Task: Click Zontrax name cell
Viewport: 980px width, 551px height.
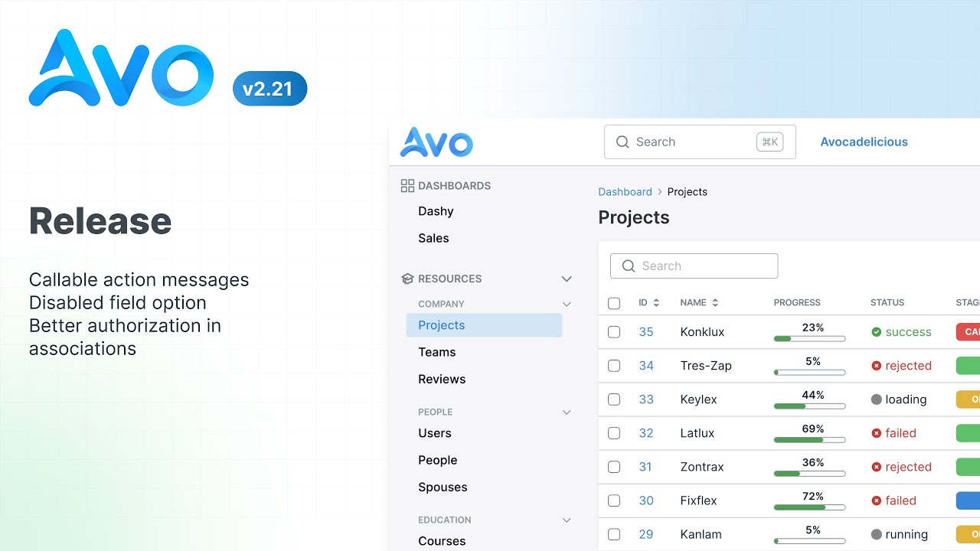Action: pos(701,467)
